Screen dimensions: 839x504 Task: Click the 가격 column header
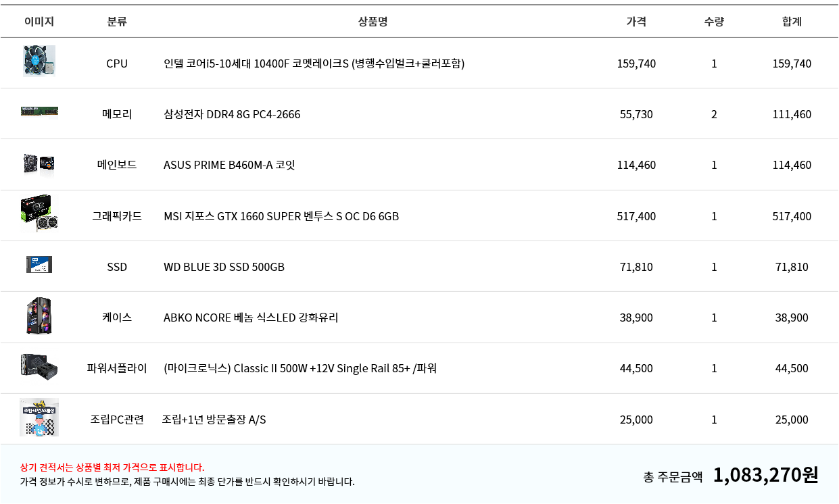[x=636, y=22]
